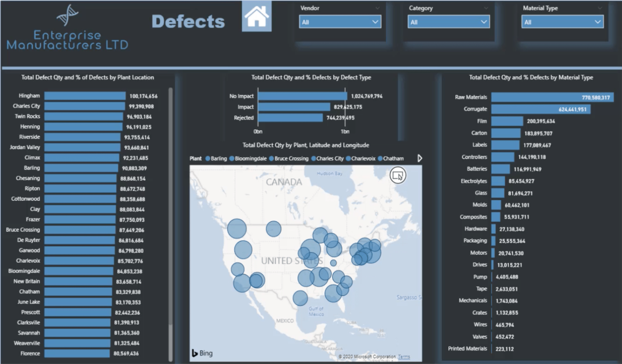This screenshot has width=622, height=364.
Task: Select the Impact defect type bar
Action: (294, 107)
